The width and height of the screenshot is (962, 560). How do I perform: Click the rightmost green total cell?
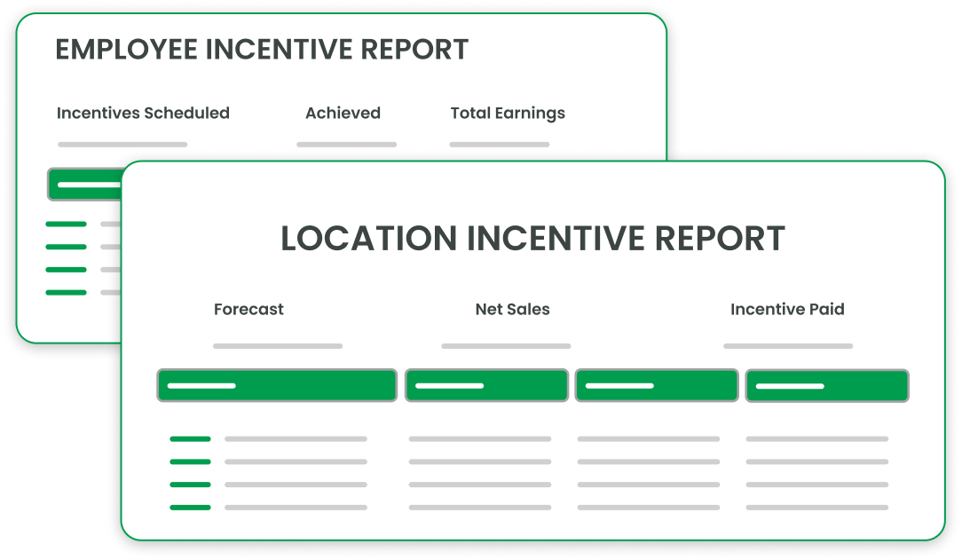tap(826, 385)
